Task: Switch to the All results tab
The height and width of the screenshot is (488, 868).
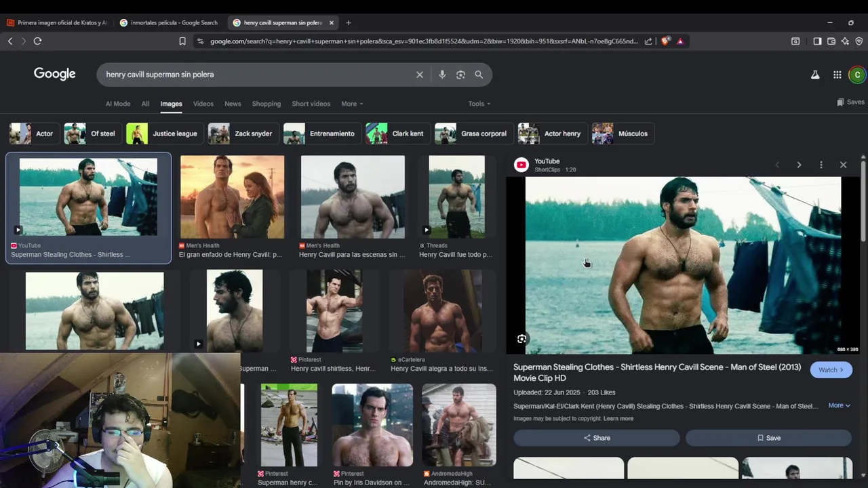Action: pyautogui.click(x=145, y=104)
